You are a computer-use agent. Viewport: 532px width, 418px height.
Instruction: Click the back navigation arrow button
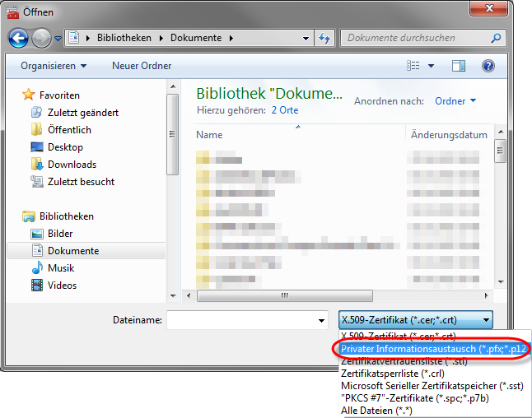19,38
